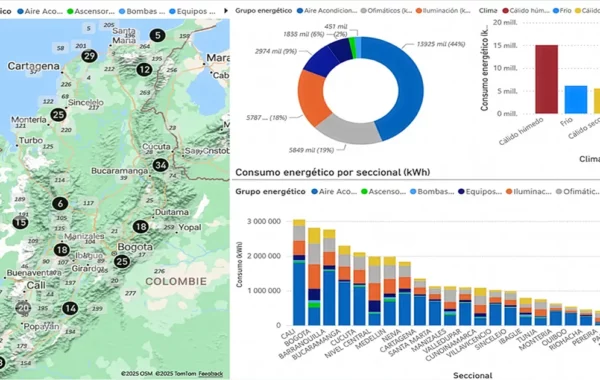The height and width of the screenshot is (380, 600).
Task: Select the map cluster marker labeled 6
Action: click(x=60, y=204)
